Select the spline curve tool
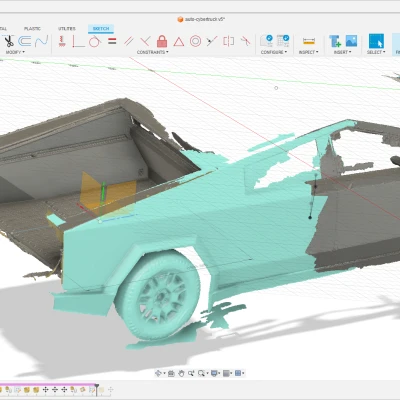The image size is (400, 400). (x=42, y=41)
